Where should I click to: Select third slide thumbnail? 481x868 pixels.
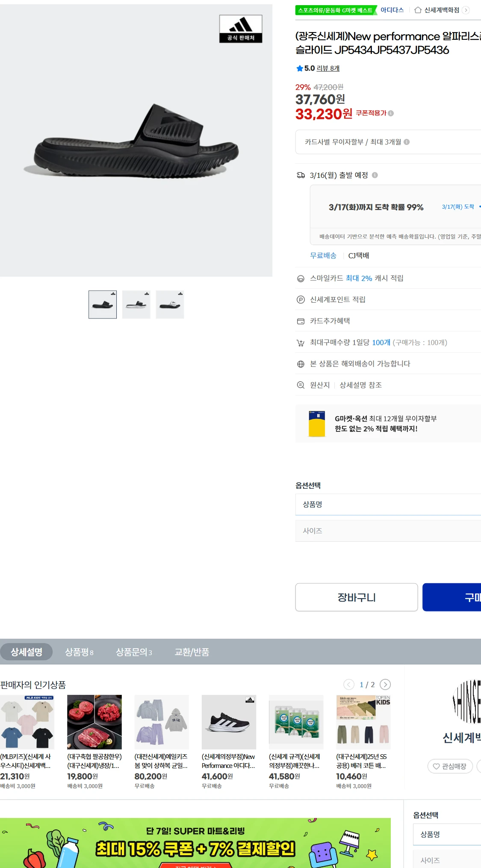170,304
